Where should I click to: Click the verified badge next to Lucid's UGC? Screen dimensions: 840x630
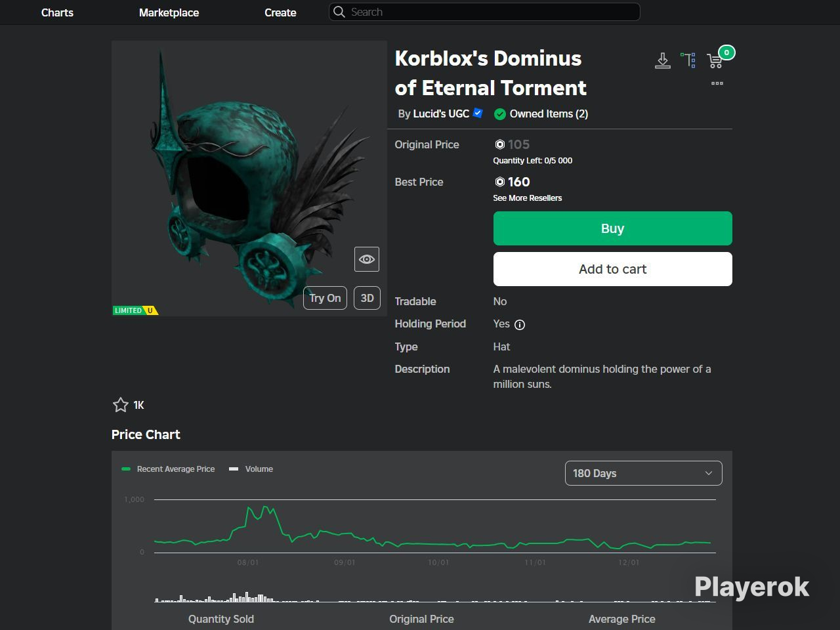click(478, 113)
